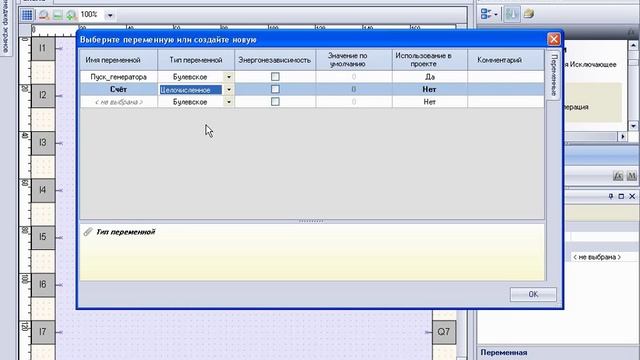Open the categorized view icon in properties toolbar
Image resolution: width=640 pixels, height=360 pixels.
point(489,14)
